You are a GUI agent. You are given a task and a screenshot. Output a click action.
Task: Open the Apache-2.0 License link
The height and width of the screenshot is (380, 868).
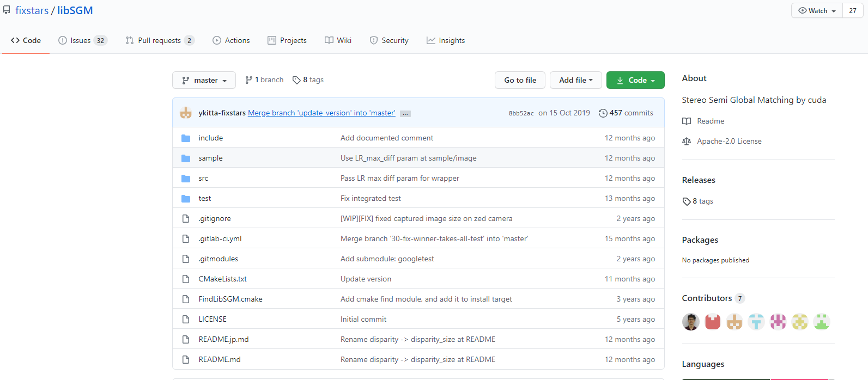pyautogui.click(x=729, y=142)
